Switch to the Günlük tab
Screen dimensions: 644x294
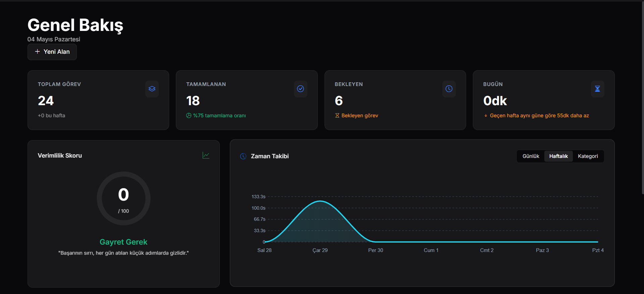pyautogui.click(x=531, y=156)
